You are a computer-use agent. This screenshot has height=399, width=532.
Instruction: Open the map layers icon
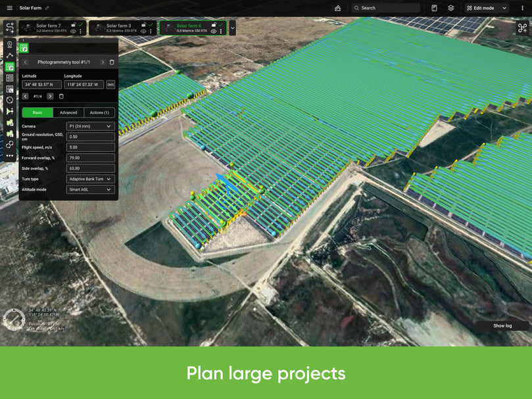[x=451, y=8]
